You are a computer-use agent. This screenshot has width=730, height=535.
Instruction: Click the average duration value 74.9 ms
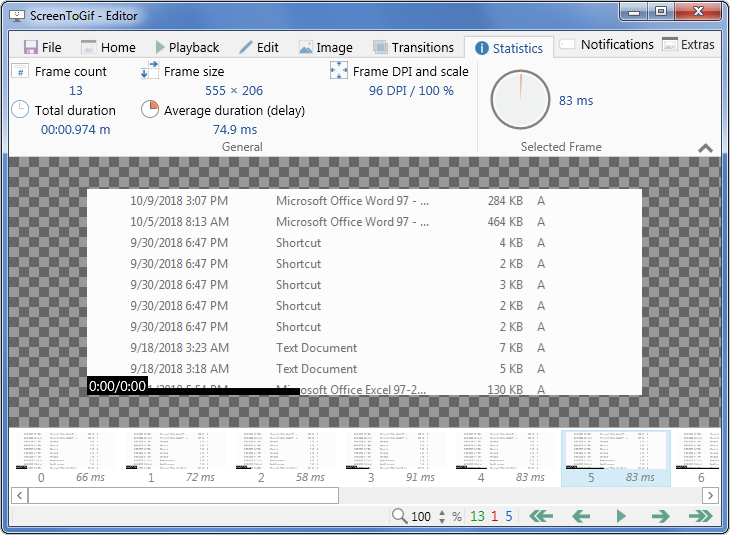pyautogui.click(x=235, y=130)
